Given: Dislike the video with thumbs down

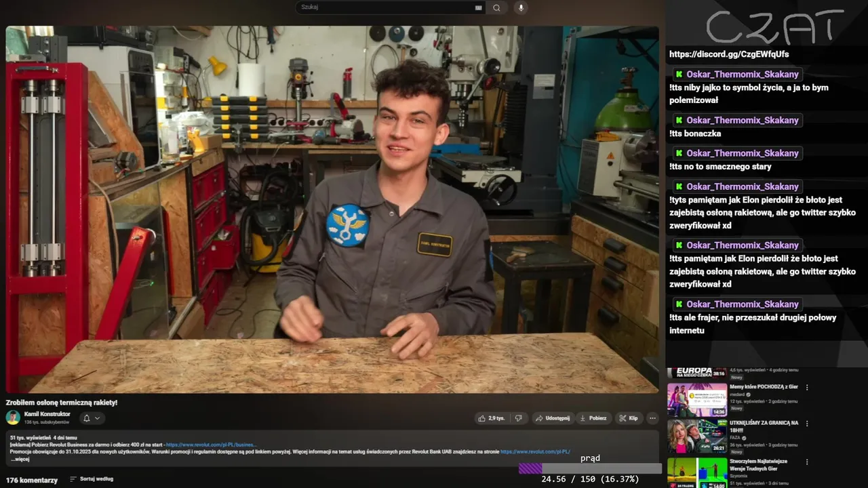Looking at the screenshot, I should (518, 418).
